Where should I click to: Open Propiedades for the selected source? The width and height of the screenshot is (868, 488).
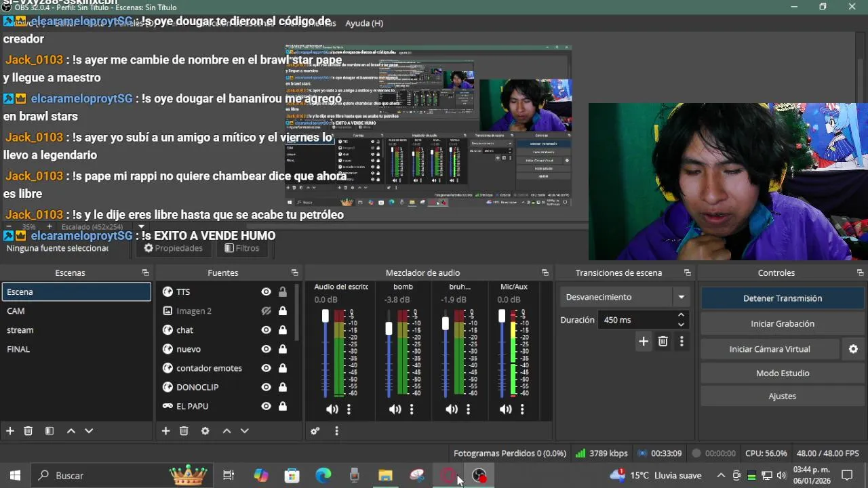174,248
